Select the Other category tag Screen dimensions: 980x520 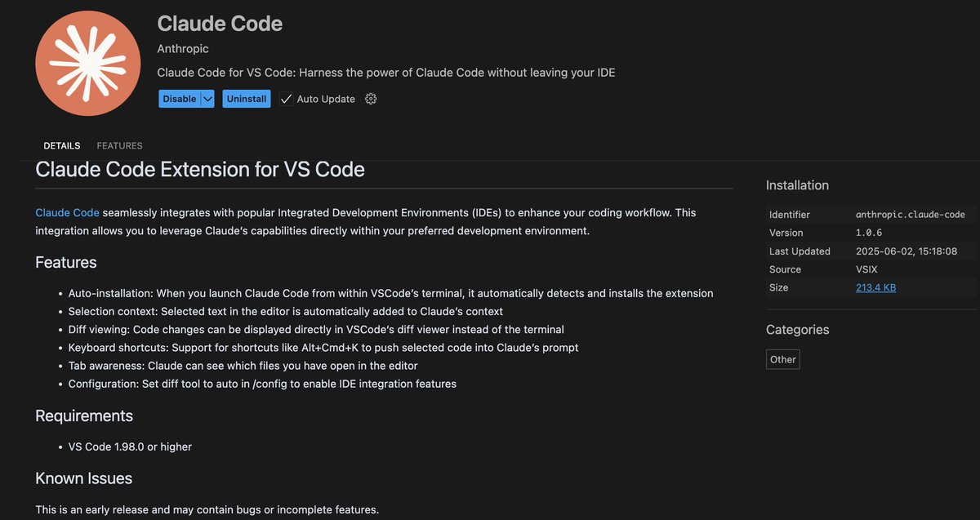click(782, 359)
